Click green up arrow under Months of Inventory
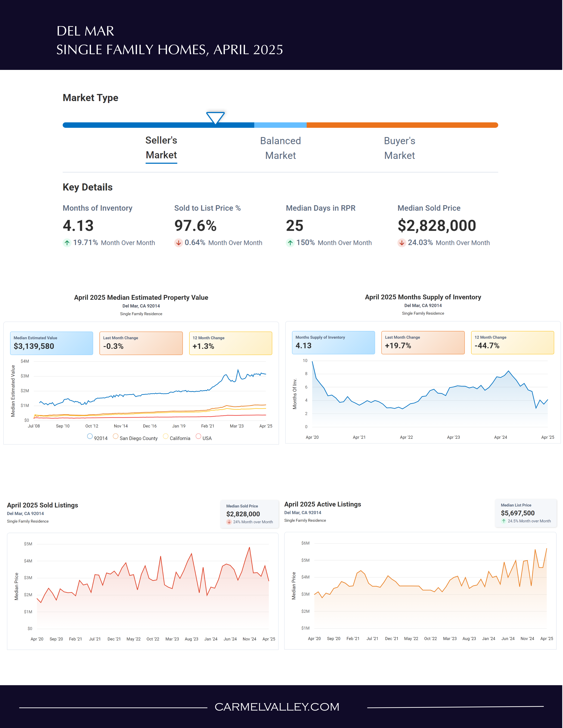The image size is (563, 728). pos(67,243)
